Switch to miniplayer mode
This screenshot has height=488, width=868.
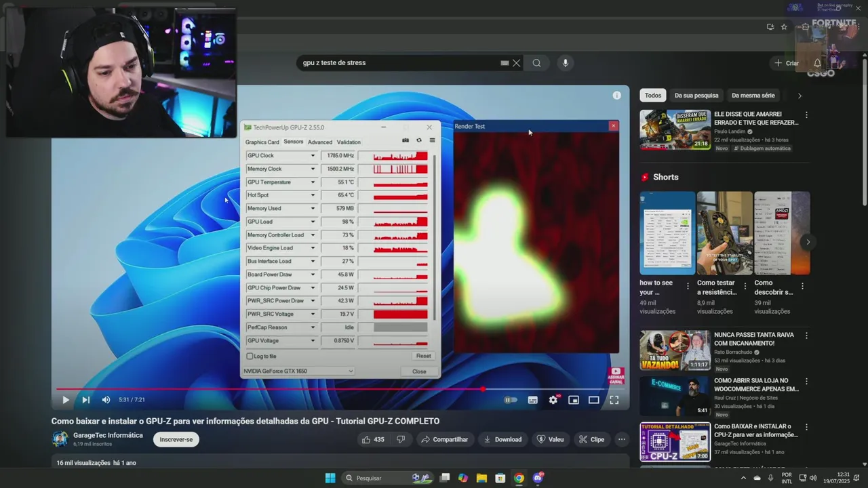click(x=574, y=400)
